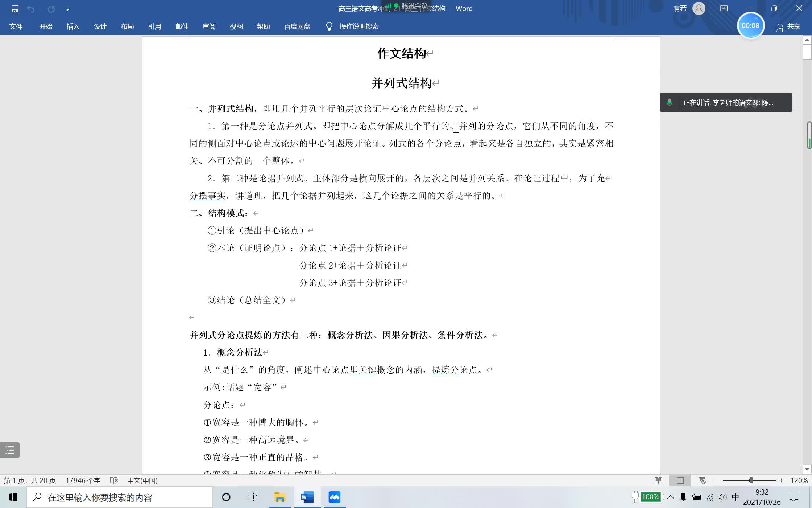Switch to Print Layout view
This screenshot has width=812, height=508.
pos(680,480)
